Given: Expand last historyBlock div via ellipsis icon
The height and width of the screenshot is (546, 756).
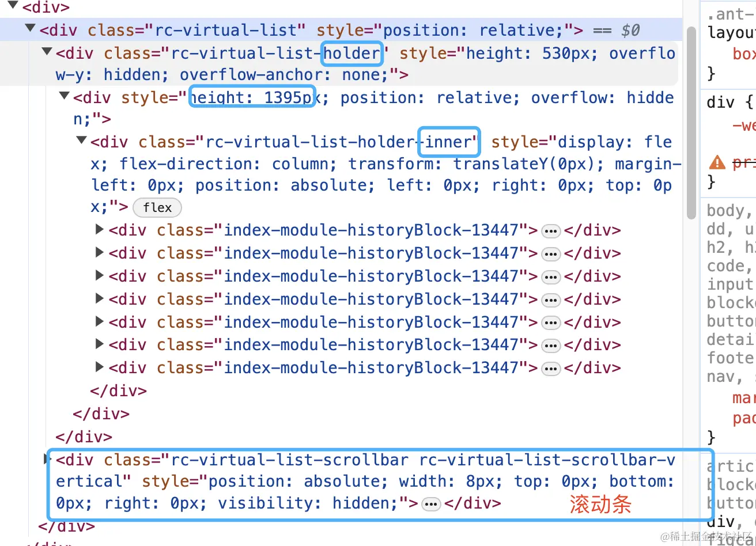Looking at the screenshot, I should [x=550, y=367].
